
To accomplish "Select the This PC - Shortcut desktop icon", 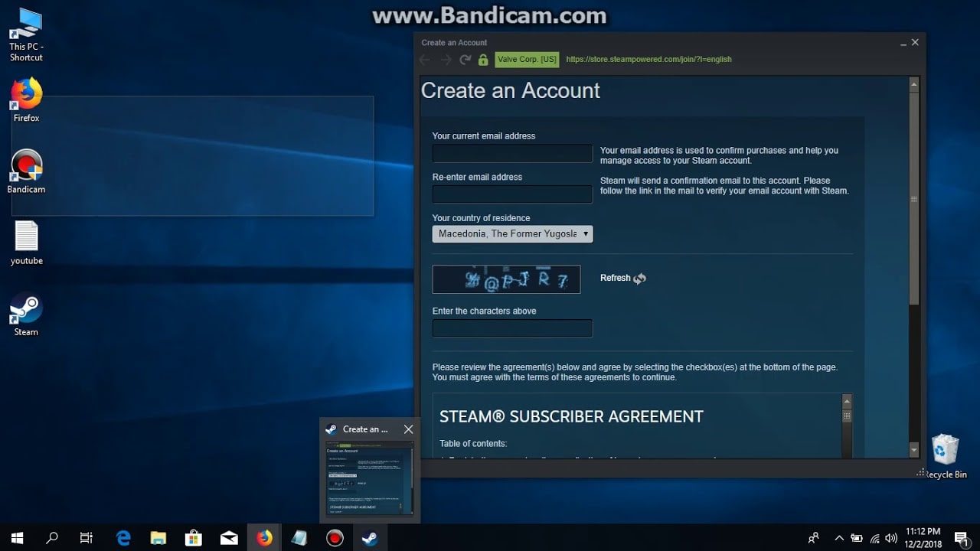I will pos(26,35).
